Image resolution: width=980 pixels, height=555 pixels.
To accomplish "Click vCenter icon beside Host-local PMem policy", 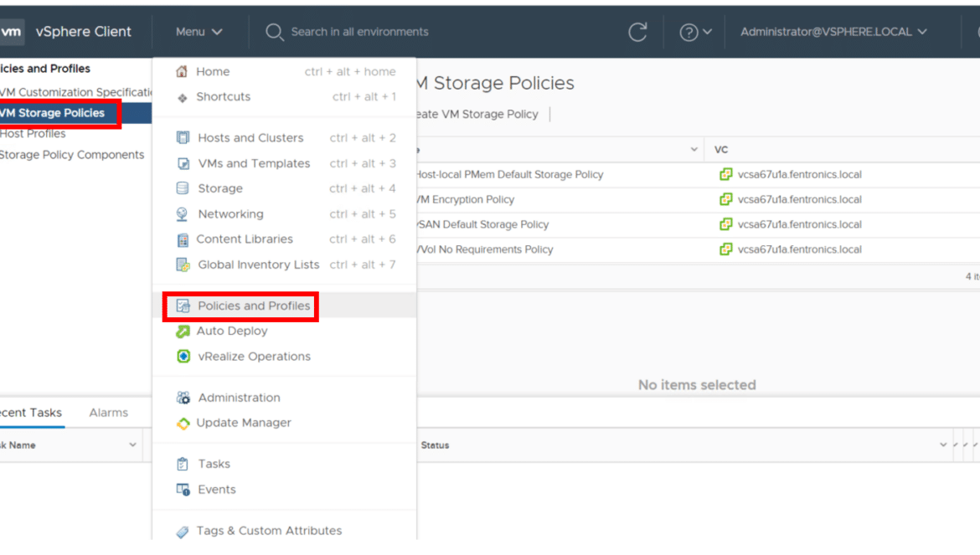I will coord(725,175).
